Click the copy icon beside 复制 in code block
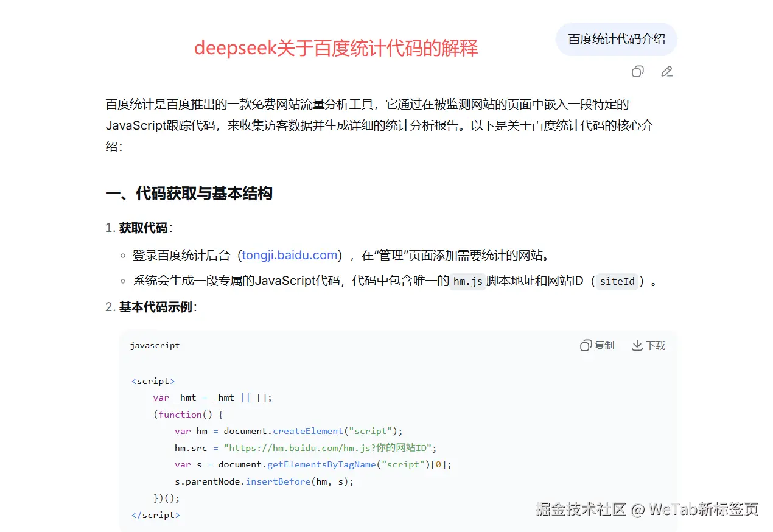 point(585,345)
